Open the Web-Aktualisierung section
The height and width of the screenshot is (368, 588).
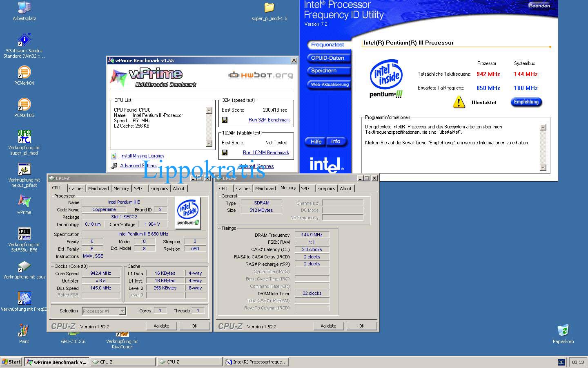329,85
